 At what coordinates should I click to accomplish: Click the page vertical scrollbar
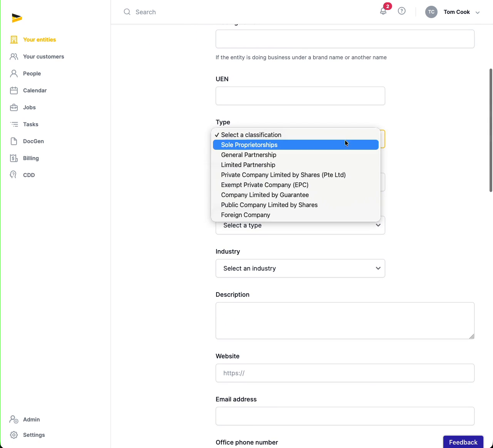click(491, 130)
